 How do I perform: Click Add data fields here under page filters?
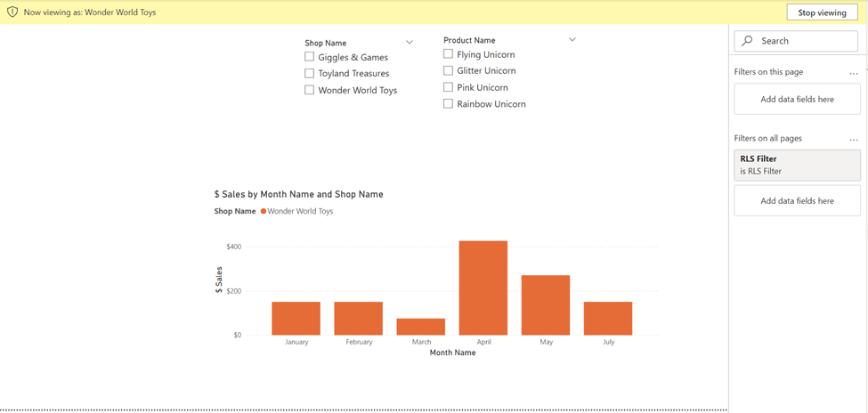[x=797, y=100]
